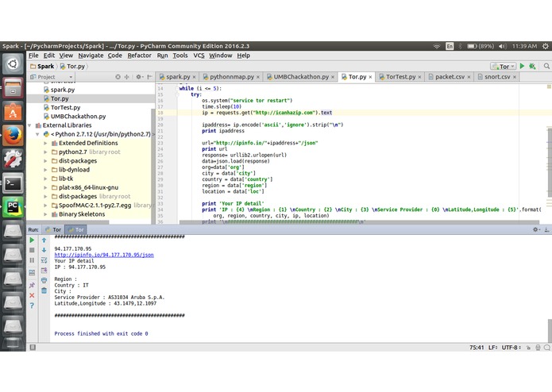Click UTF-8 encoding in status bar
552x392 pixels.
pos(511,348)
